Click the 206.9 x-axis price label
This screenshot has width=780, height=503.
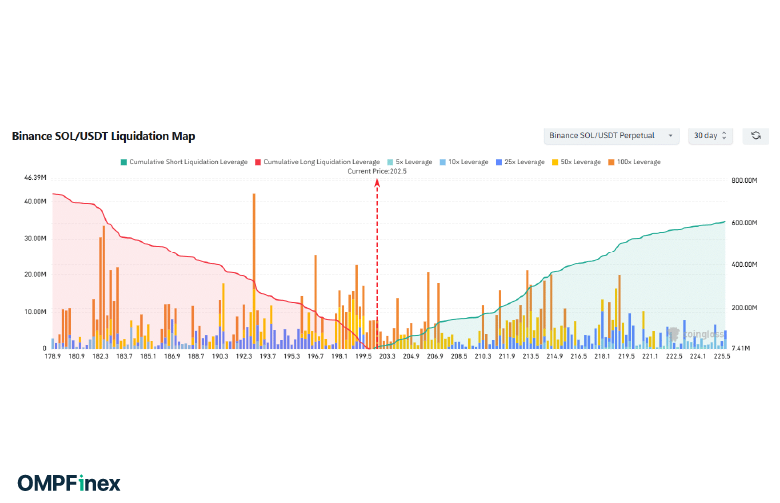click(x=435, y=356)
